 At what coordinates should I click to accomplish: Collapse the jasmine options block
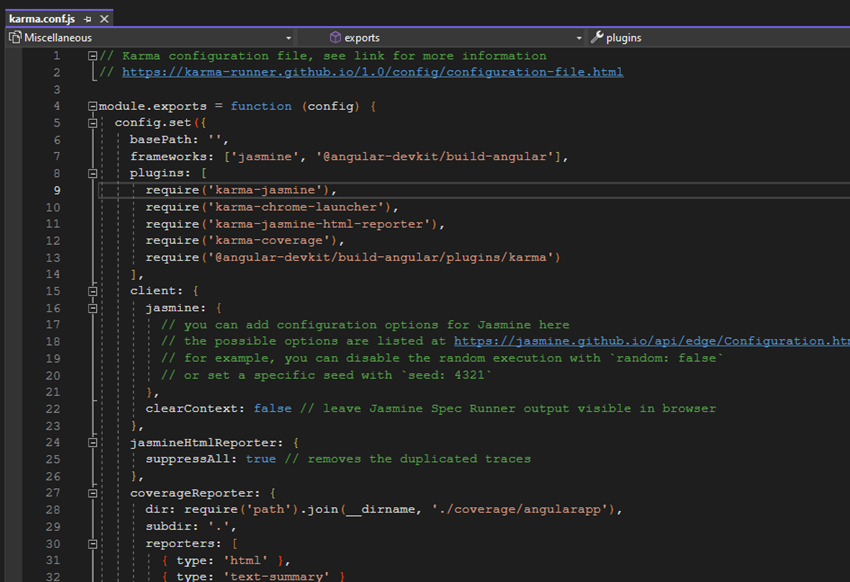point(91,307)
